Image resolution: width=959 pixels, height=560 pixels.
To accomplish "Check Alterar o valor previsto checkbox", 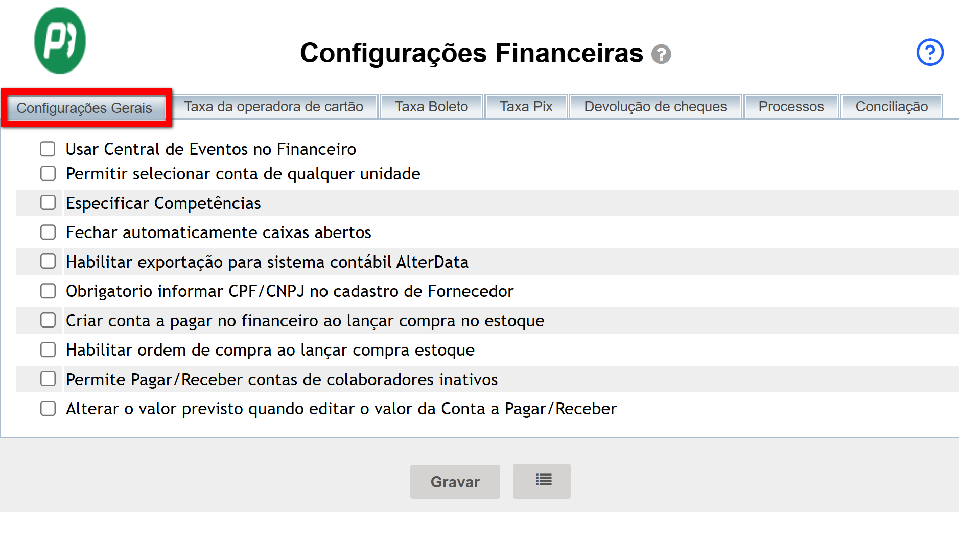I will (48, 409).
